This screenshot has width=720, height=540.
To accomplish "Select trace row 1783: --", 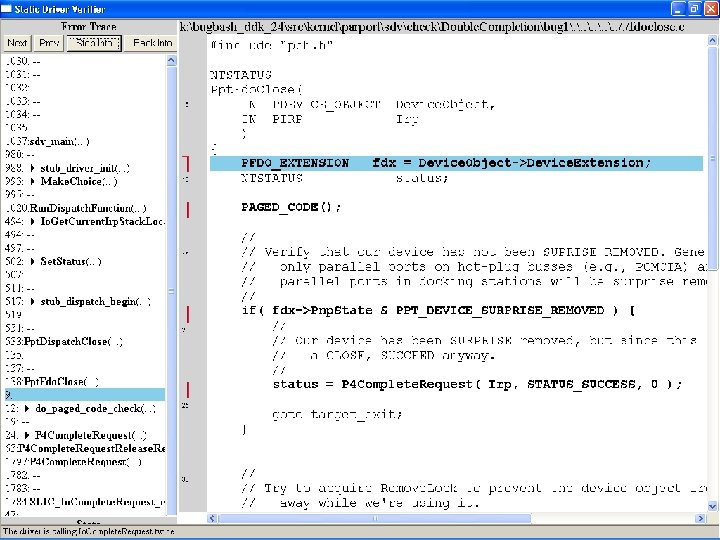I will (22, 489).
